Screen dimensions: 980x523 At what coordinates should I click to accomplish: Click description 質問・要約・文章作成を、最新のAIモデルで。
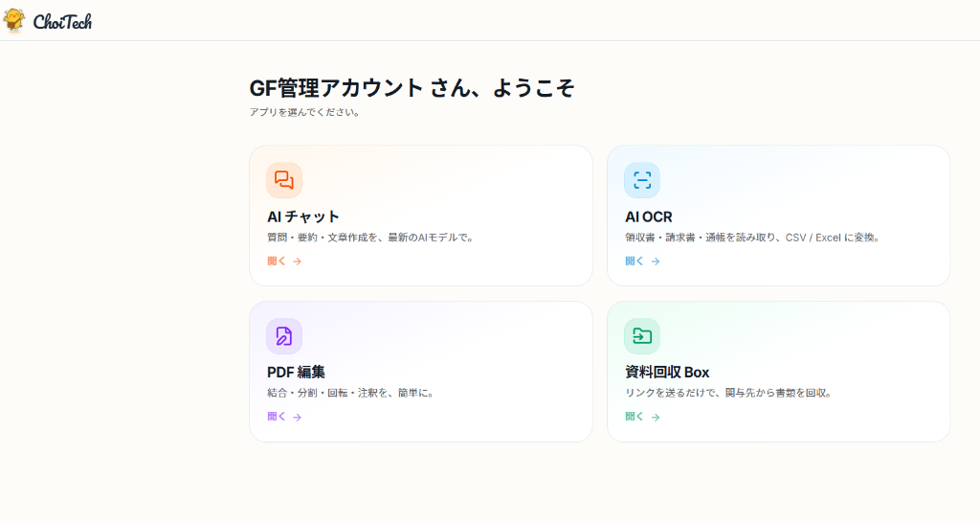[370, 238]
